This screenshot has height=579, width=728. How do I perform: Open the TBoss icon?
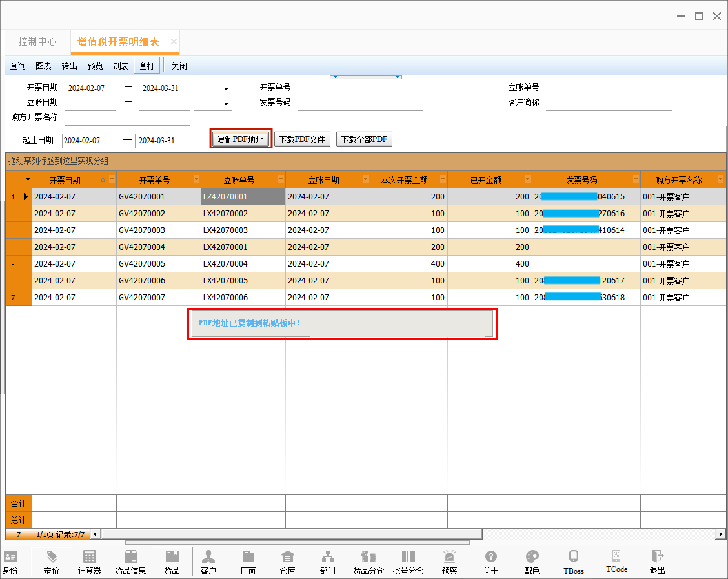573,562
